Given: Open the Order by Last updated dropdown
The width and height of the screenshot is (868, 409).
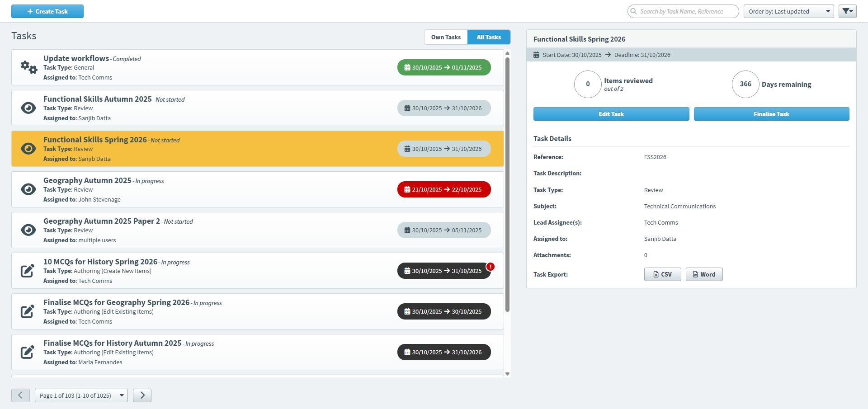Looking at the screenshot, I should pyautogui.click(x=788, y=11).
